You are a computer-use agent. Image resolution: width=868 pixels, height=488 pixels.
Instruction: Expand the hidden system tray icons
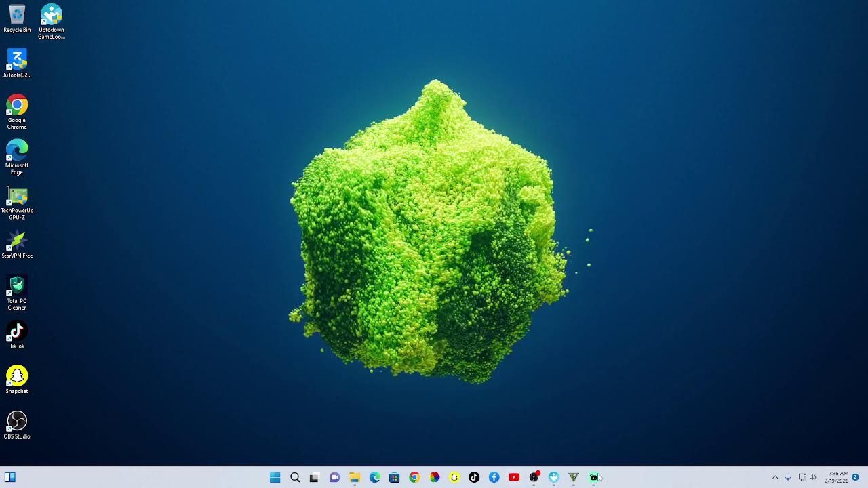tap(775, 477)
